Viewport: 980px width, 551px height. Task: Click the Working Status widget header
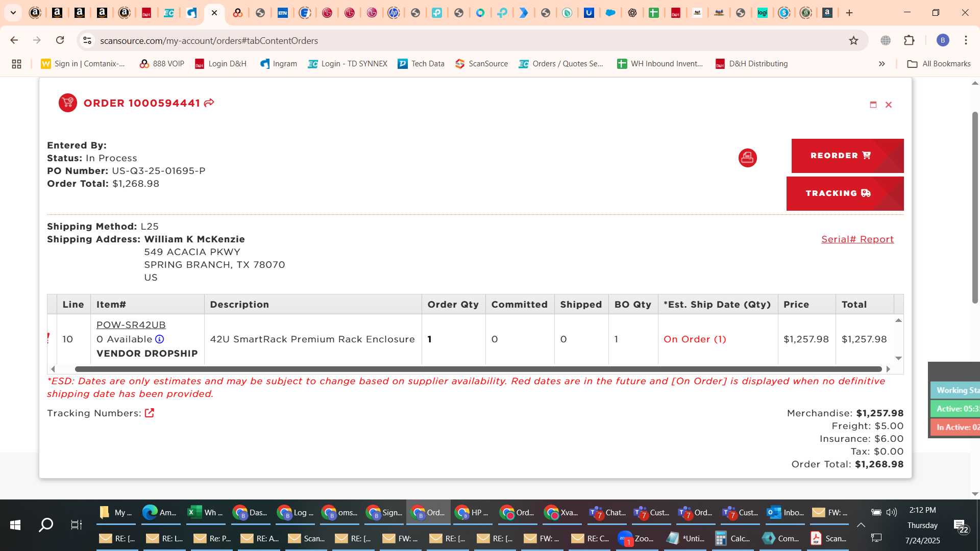(955, 390)
